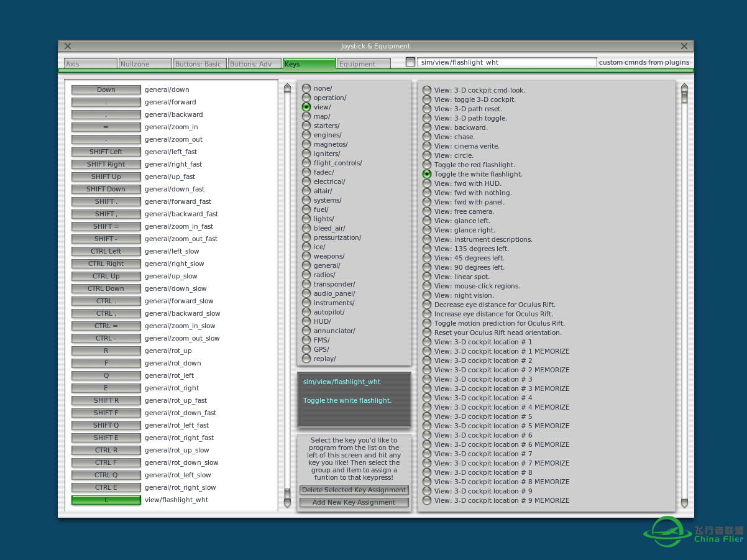Screen dimensions: 747x560
Task: Click down arrow of key list scrollbar
Action: click(x=287, y=503)
